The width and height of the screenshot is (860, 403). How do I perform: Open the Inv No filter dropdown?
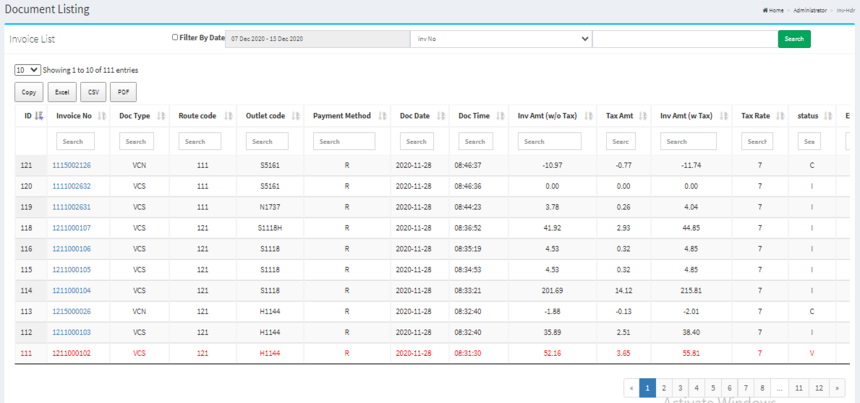(x=500, y=39)
